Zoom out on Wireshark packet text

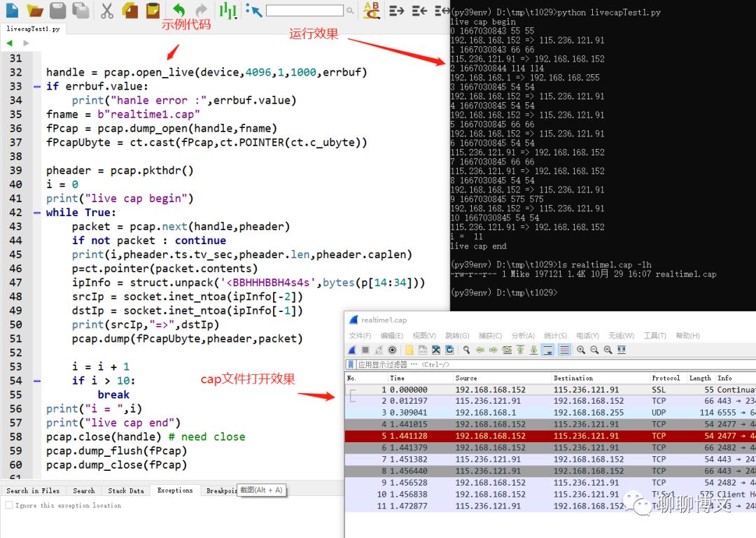[x=594, y=350]
